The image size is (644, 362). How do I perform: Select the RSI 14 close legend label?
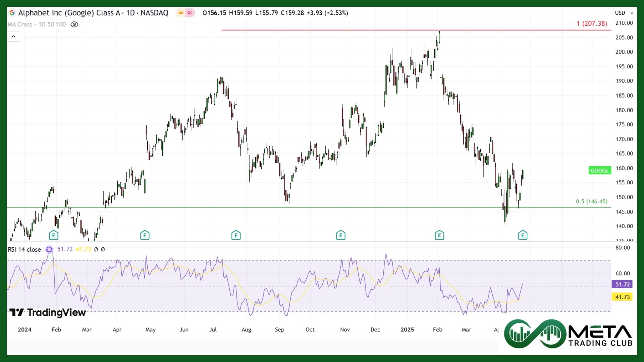pos(24,249)
